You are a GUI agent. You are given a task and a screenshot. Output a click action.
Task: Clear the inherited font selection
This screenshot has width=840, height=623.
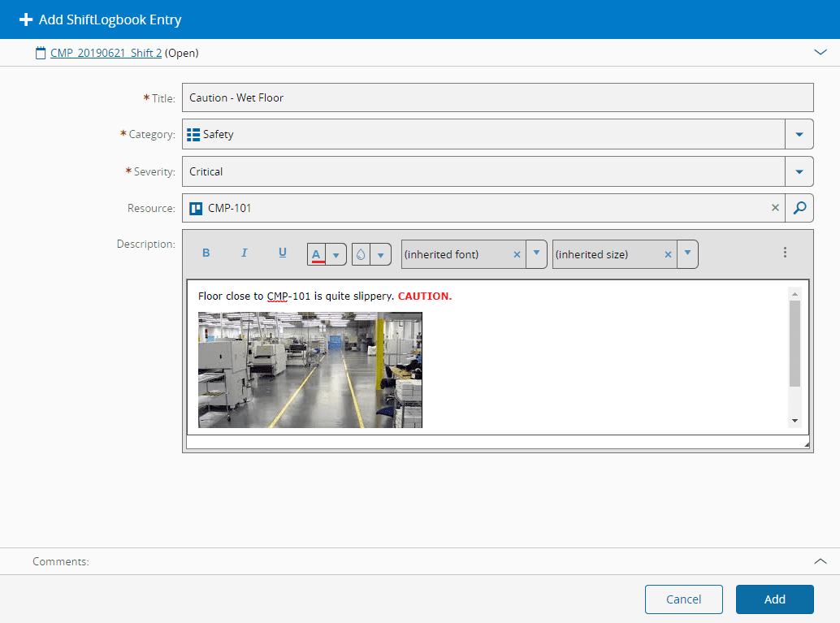coord(517,254)
